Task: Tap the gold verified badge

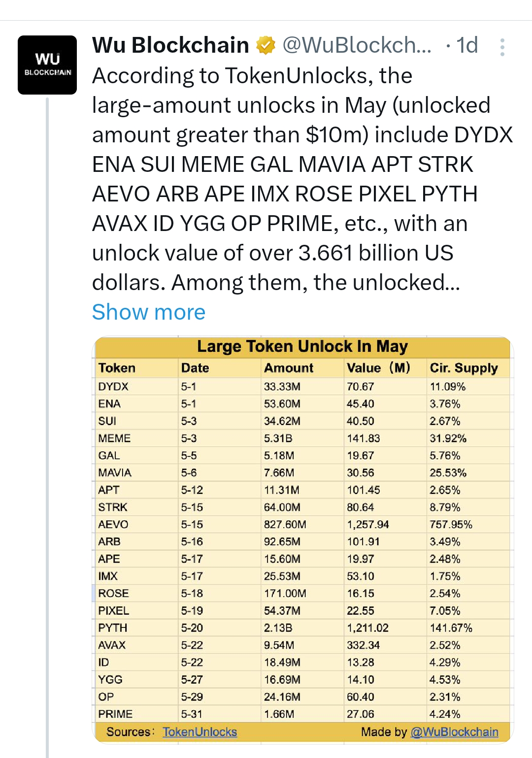Action: [266, 45]
